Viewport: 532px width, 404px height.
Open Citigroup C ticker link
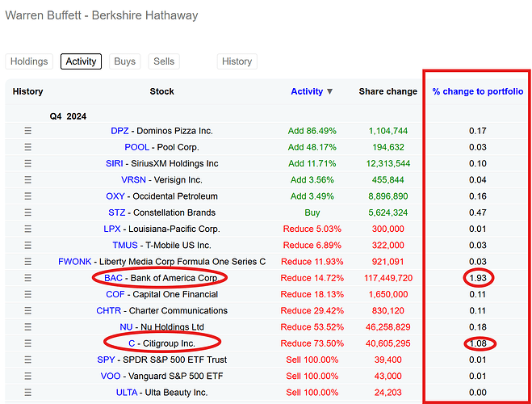point(132,343)
